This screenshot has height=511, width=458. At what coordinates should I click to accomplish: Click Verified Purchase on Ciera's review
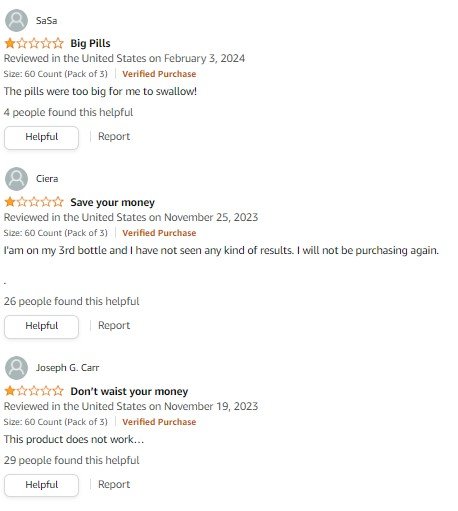point(159,233)
